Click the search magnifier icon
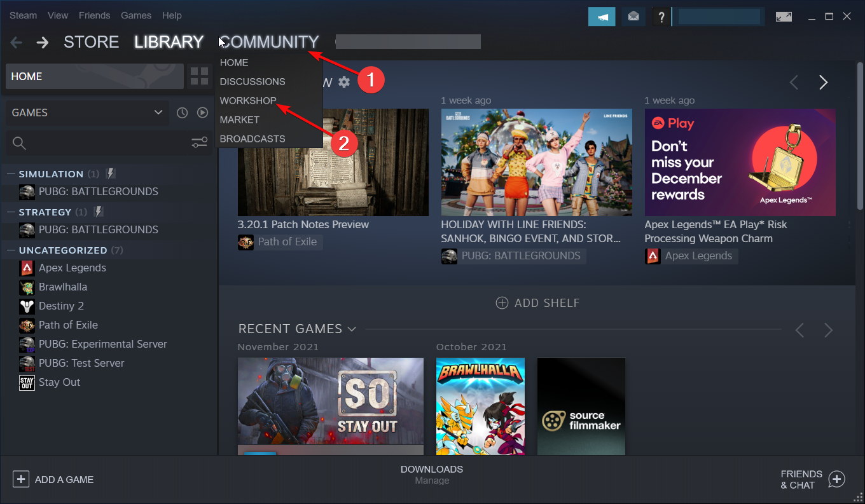This screenshot has width=865, height=504. 19,142
